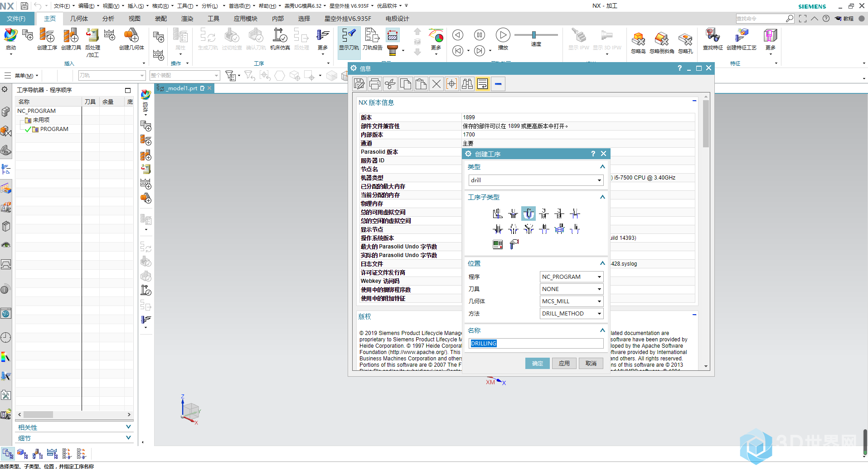Click the scissors cut icon in 信息 window
The image size is (868, 471).
click(390, 84)
